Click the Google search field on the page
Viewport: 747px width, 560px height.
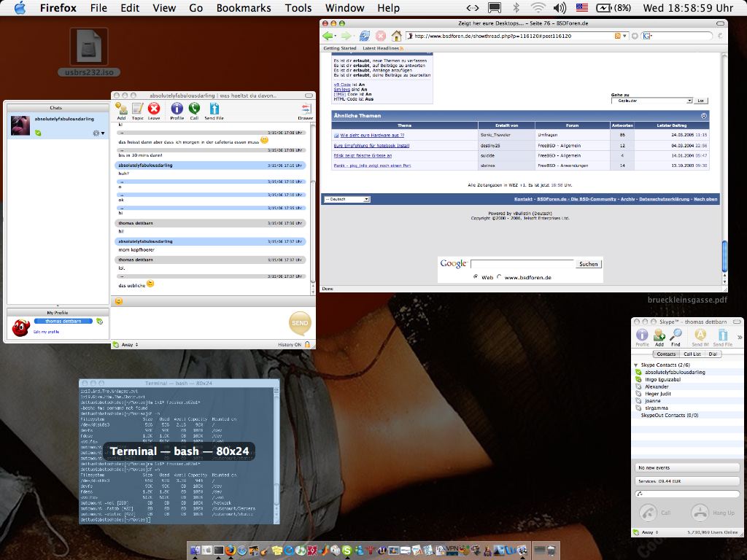(522, 264)
